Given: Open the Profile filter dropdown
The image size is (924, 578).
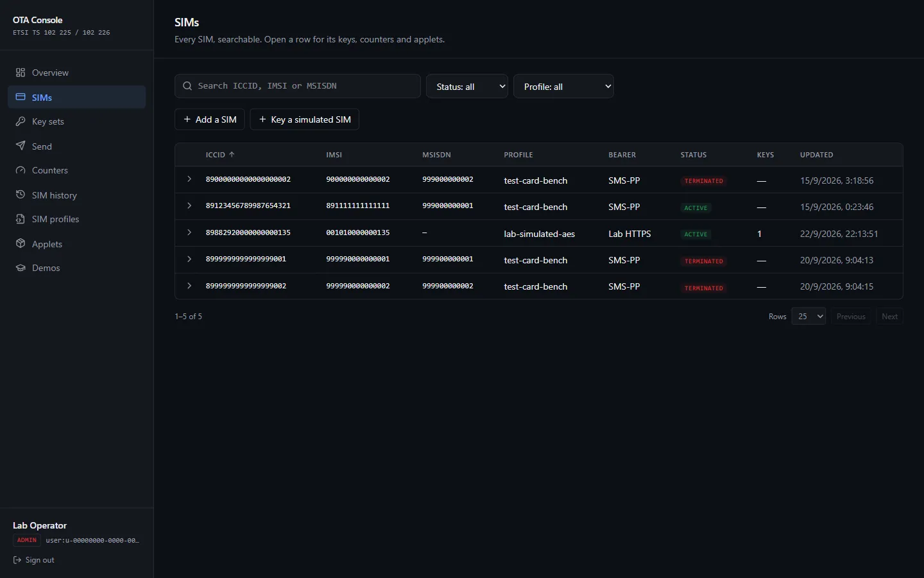Looking at the screenshot, I should [563, 87].
